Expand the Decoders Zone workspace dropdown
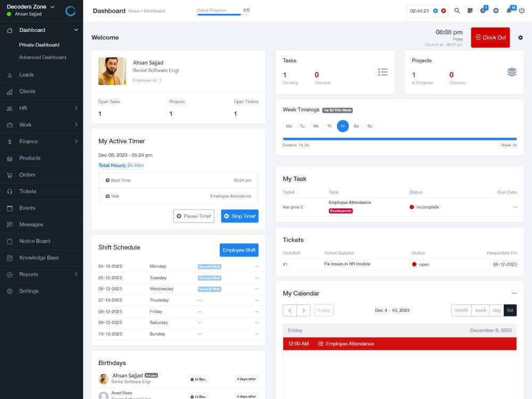532x399 pixels. tap(52, 7)
